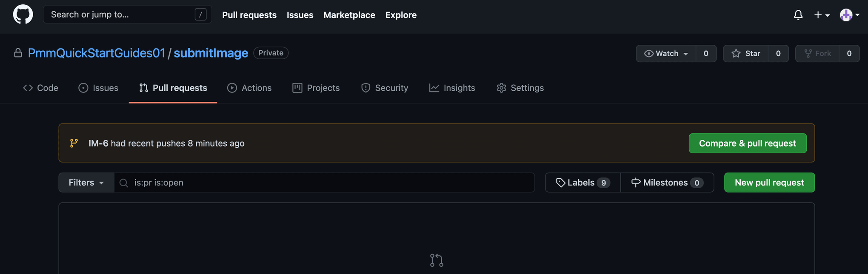Star the submitImage repository

coord(745,54)
